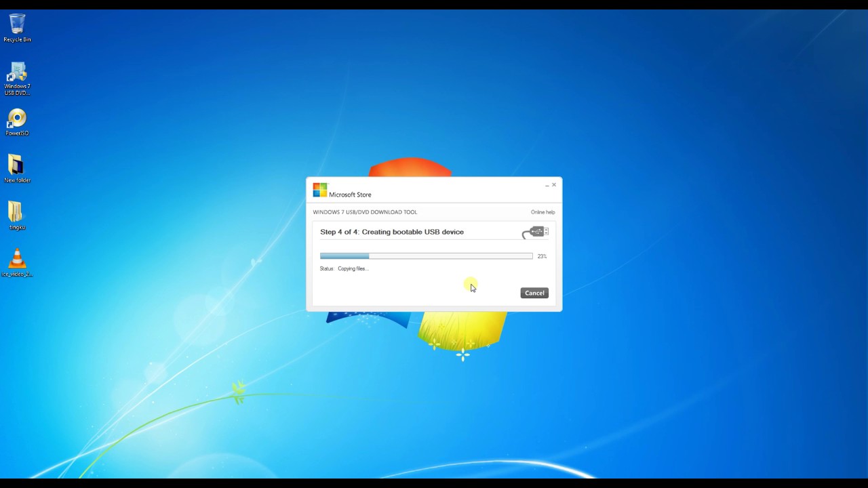Click the Windows 7 USB/DVD Download Tool title
Image resolution: width=868 pixels, height=488 pixels.
[x=365, y=212]
